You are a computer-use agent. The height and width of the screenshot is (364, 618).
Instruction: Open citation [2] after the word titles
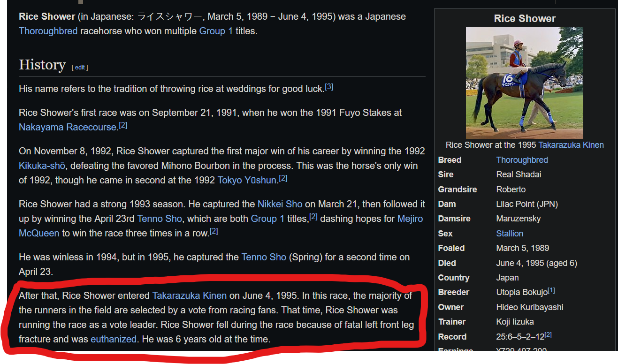(313, 217)
